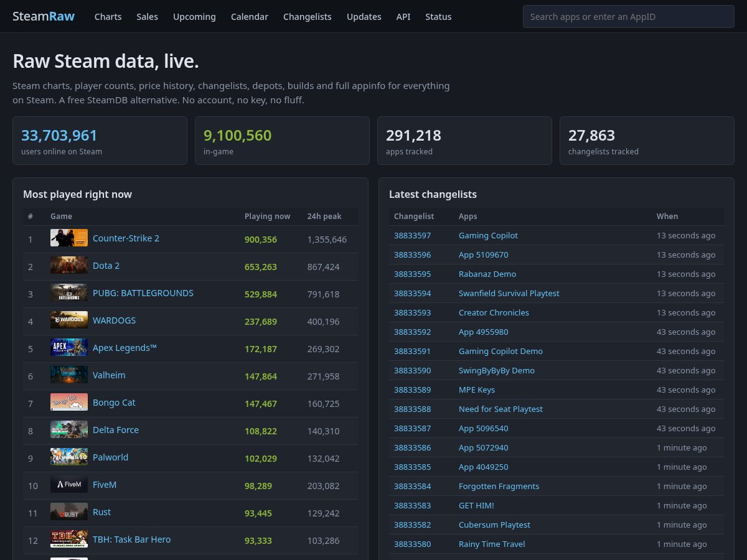Click the TBH: Task Bar Hero thumbnail
The width and height of the screenshot is (747, 560).
pos(69,539)
